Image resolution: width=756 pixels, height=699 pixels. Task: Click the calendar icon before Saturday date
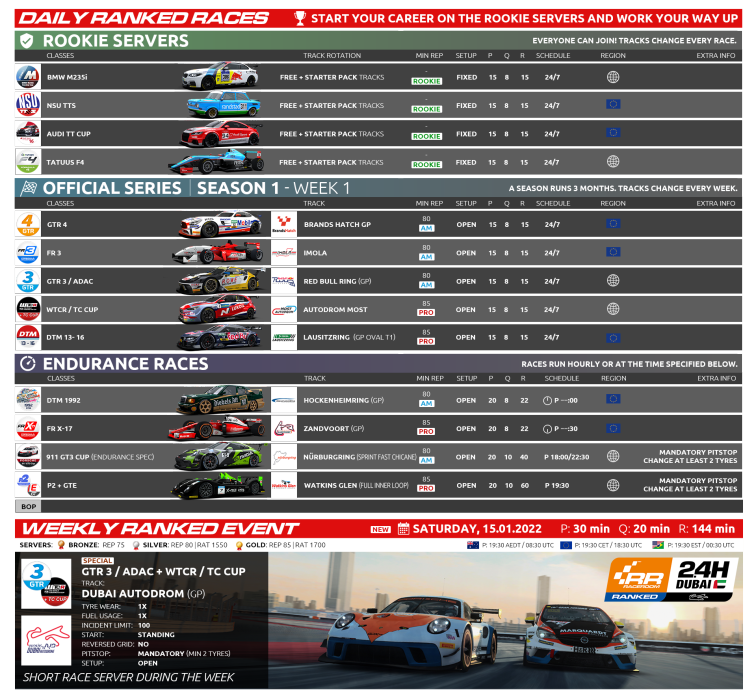coord(404,529)
